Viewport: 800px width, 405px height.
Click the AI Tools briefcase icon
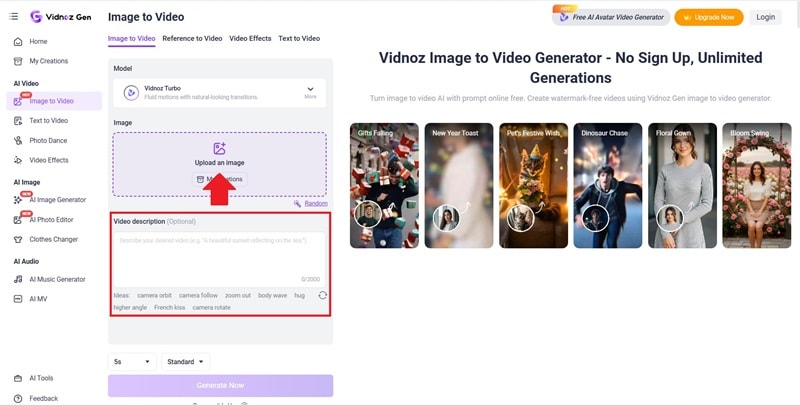click(x=18, y=378)
